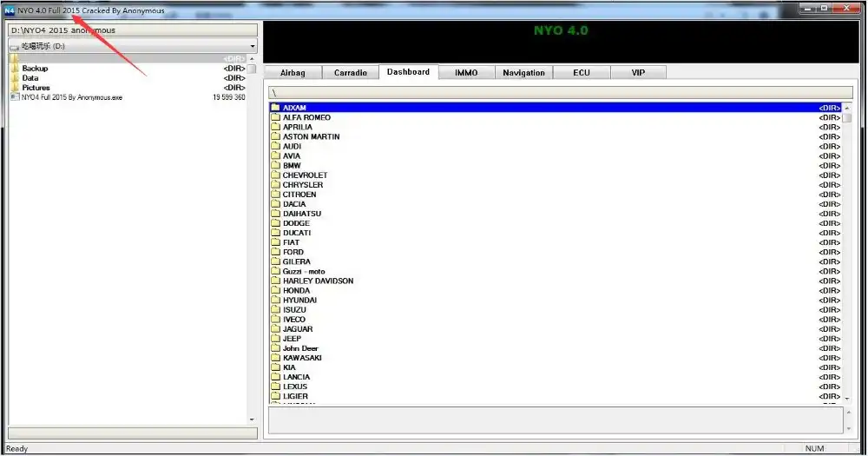Viewport: 868px width, 456px height.
Task: Click the HONDA folder icon
Action: (x=276, y=290)
